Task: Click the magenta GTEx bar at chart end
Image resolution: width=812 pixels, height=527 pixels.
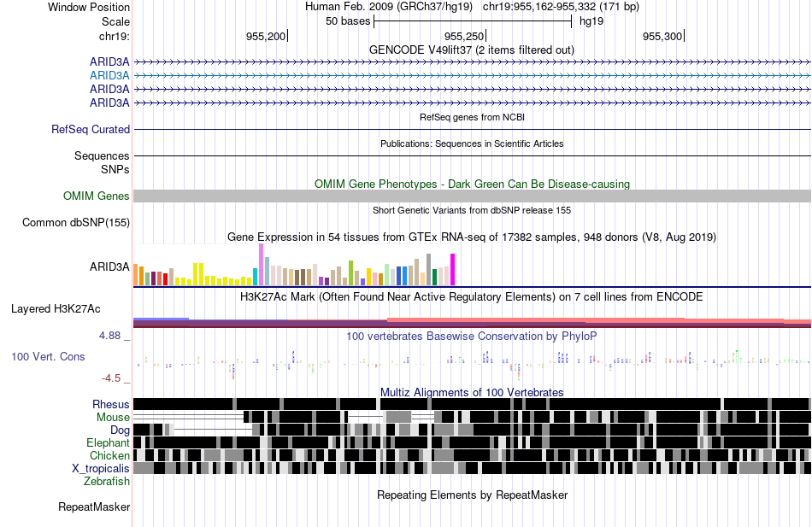Action: tap(453, 270)
